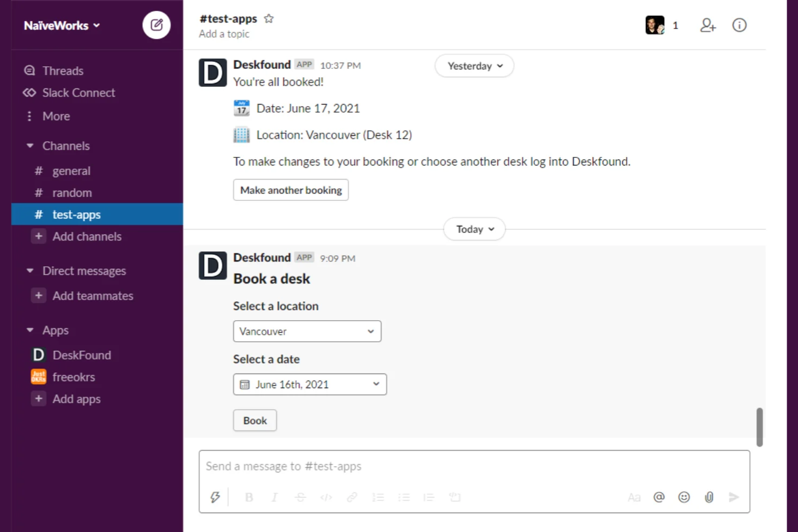This screenshot has height=532, width=798.
Task: Open the add people icon in header
Action: (707, 25)
